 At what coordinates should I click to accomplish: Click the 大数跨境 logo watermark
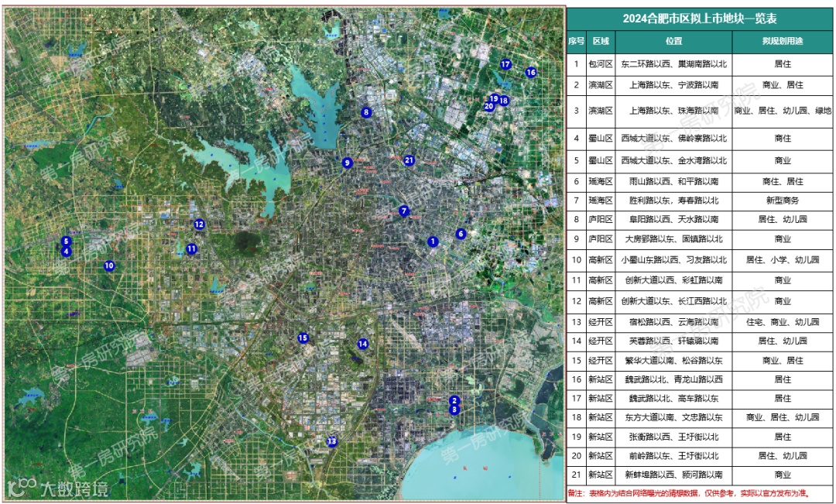coord(57,488)
